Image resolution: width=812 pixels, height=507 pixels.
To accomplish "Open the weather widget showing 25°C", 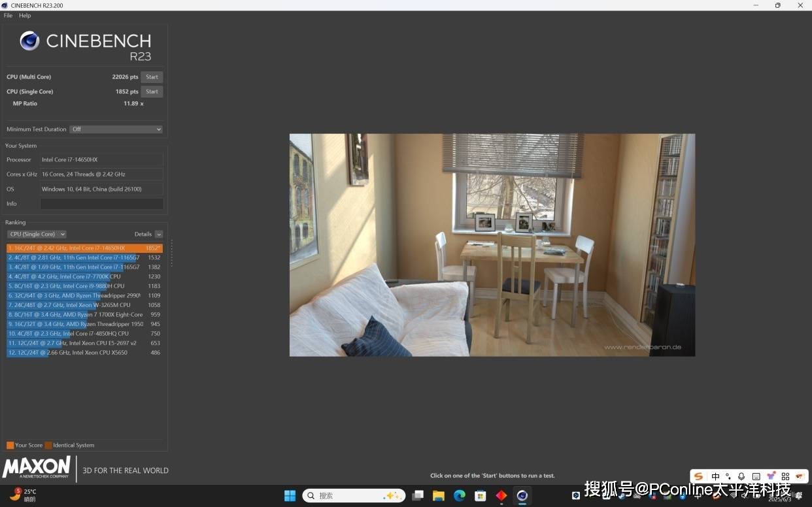I will (x=23, y=495).
